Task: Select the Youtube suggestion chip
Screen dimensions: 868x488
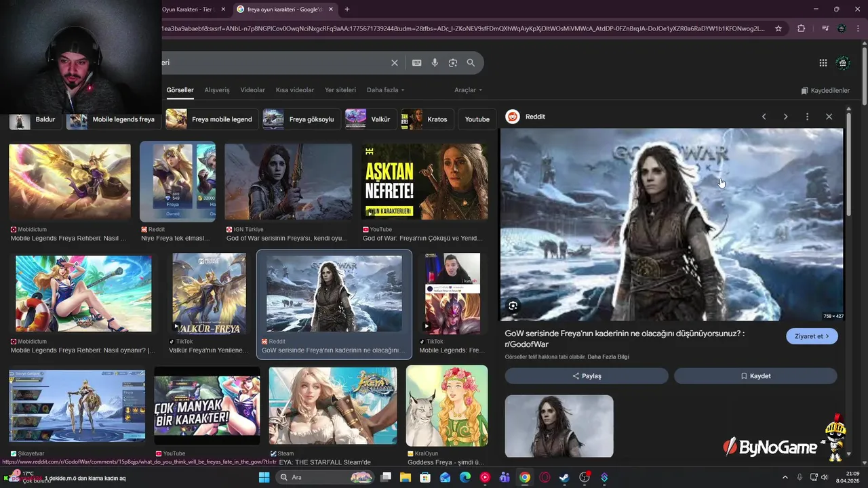Action: pos(477,119)
